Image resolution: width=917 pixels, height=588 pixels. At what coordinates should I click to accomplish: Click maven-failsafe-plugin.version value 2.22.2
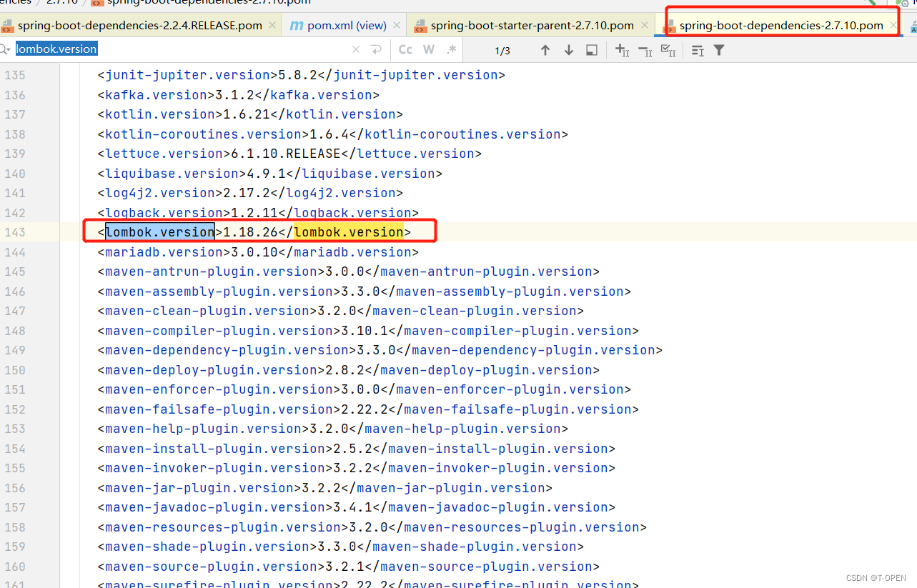pyautogui.click(x=365, y=409)
